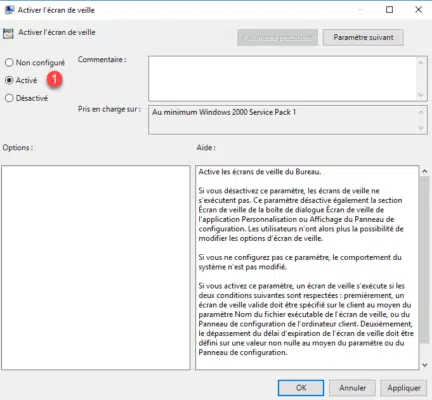Click the Aide panel scrollbar thumb
The image size is (432, 400).
coord(425,260)
